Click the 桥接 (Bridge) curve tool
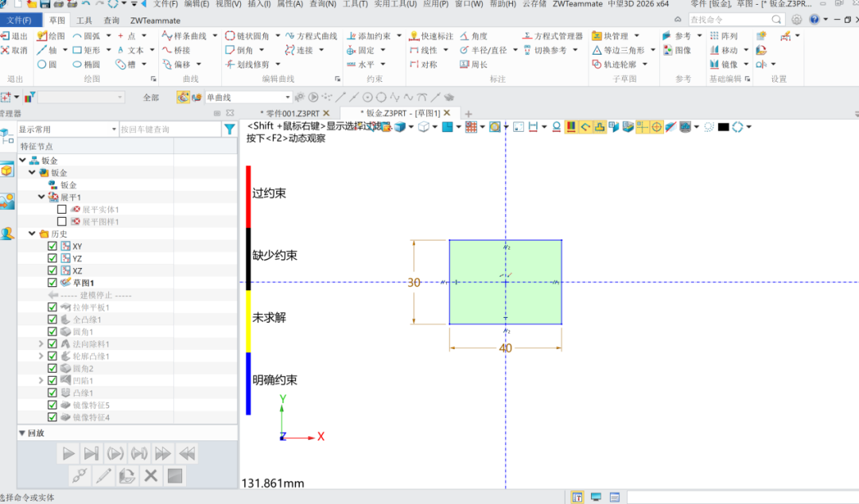 click(177, 50)
